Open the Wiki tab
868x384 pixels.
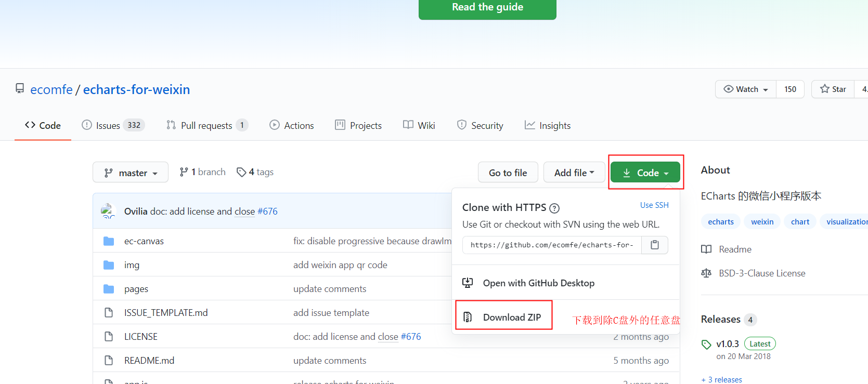point(419,125)
